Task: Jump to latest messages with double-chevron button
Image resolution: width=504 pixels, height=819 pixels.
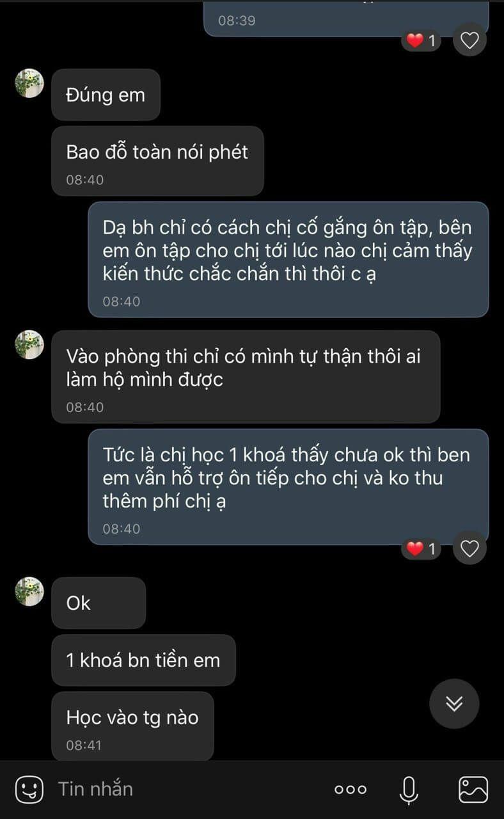Action: [454, 703]
